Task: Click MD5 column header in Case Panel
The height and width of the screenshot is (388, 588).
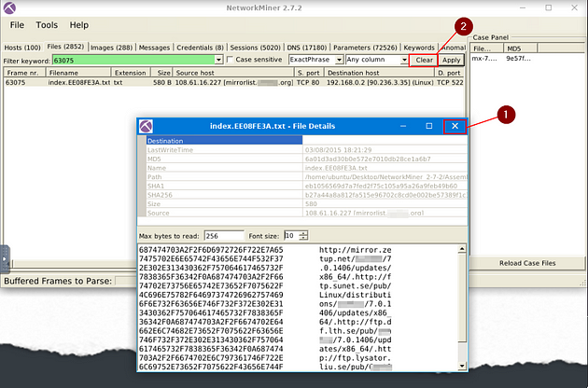Action: (x=520, y=48)
